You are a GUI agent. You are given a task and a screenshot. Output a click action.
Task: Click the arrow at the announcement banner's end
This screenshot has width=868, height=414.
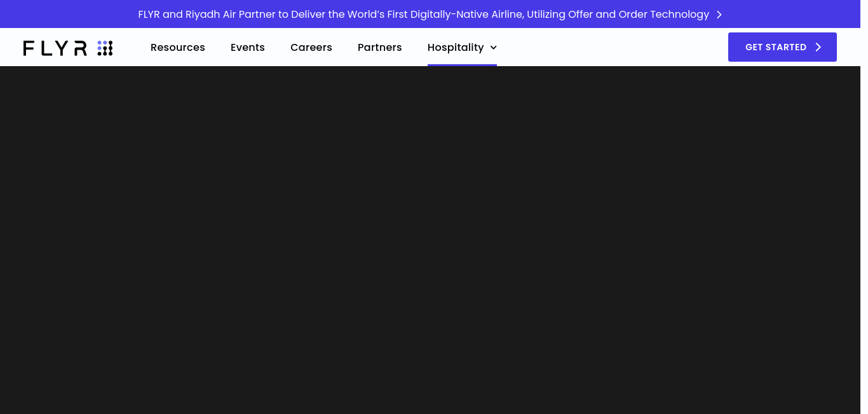719,15
